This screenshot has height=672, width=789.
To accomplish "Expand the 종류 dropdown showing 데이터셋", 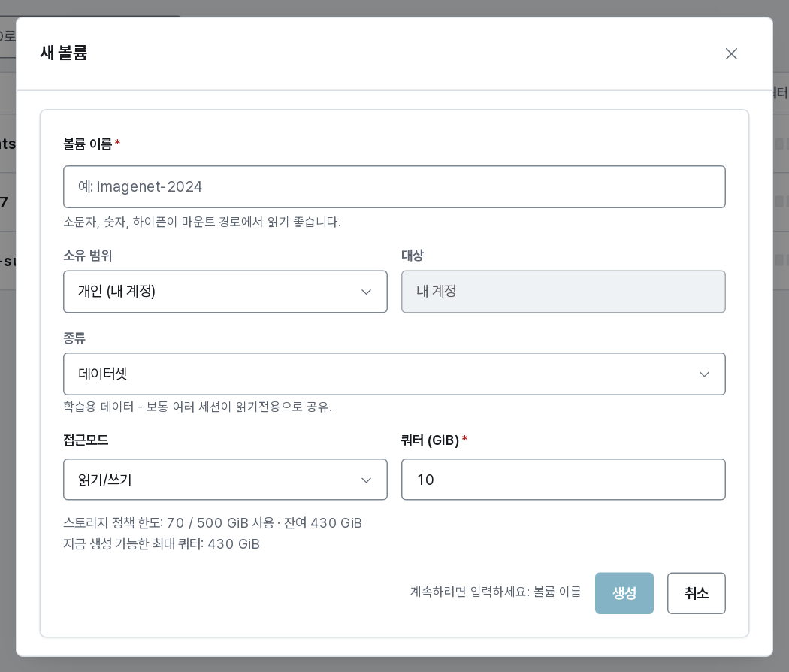I will 394,374.
